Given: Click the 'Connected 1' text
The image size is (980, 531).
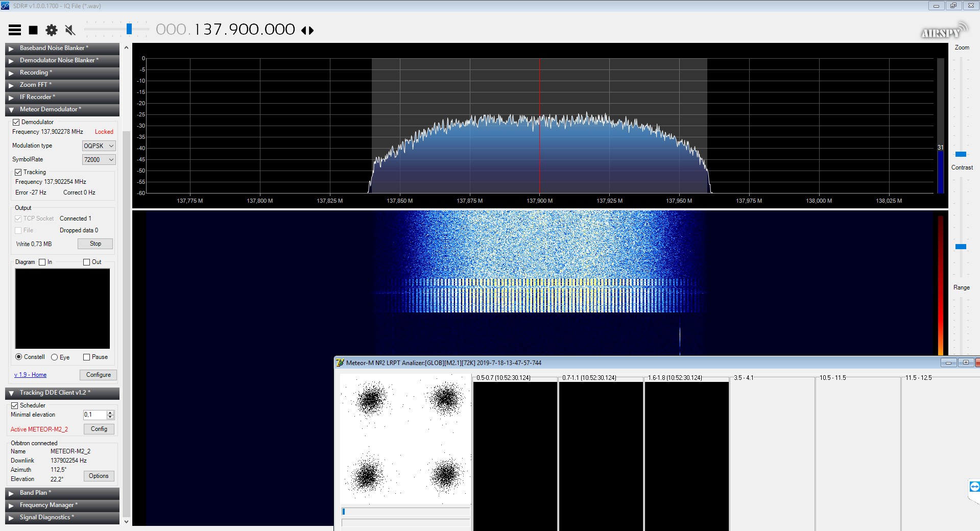Looking at the screenshot, I should pyautogui.click(x=76, y=219).
